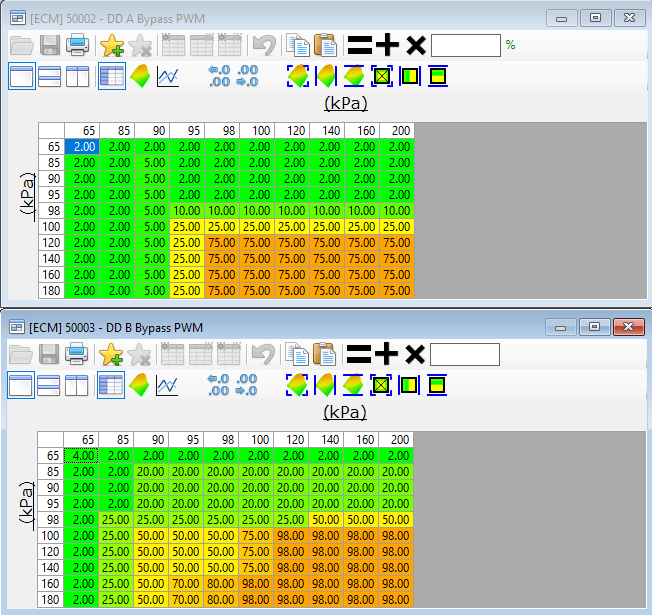Viewport: 652px width, 615px height.
Task: Click value entry field in DD B toolbar
Action: 465,354
